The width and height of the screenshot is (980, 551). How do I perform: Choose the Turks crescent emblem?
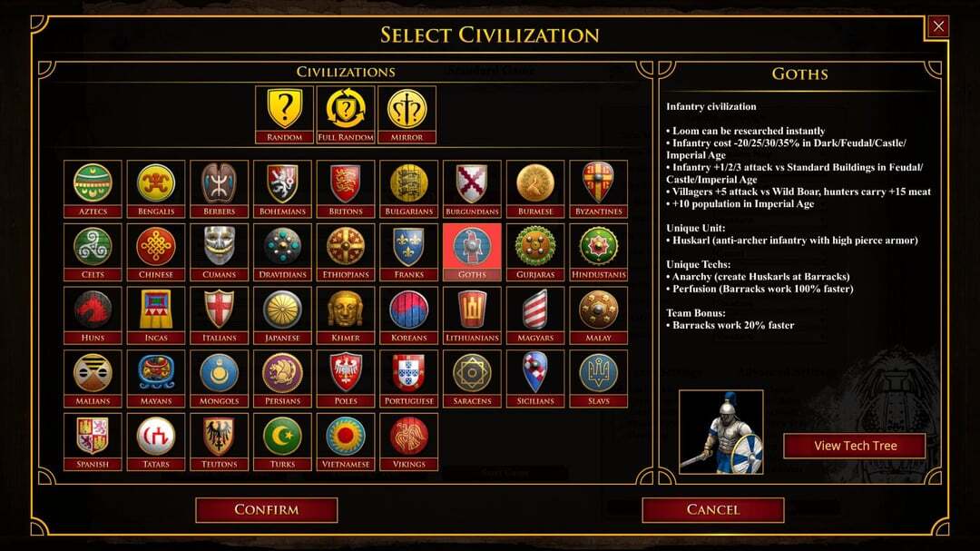coord(282,441)
